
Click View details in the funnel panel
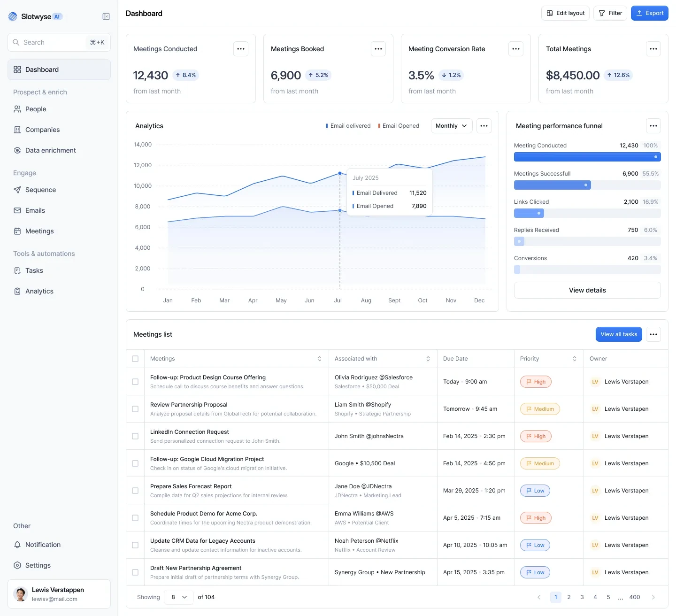(x=587, y=290)
